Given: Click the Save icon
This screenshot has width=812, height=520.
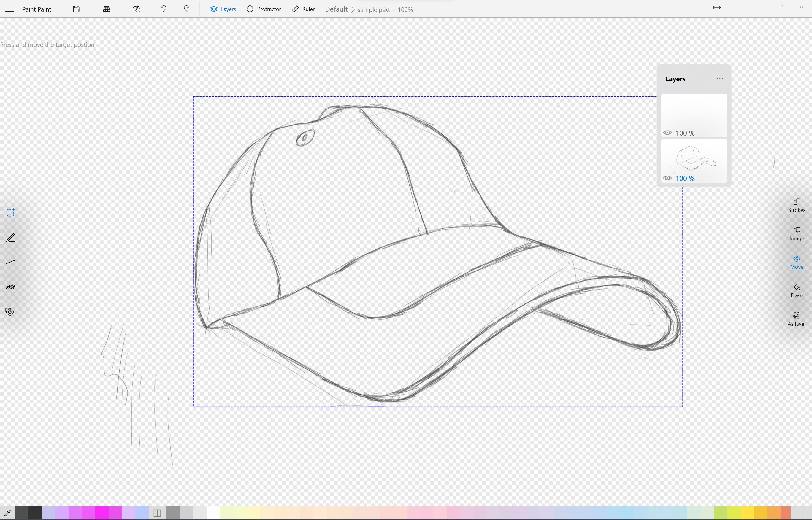Looking at the screenshot, I should [76, 9].
